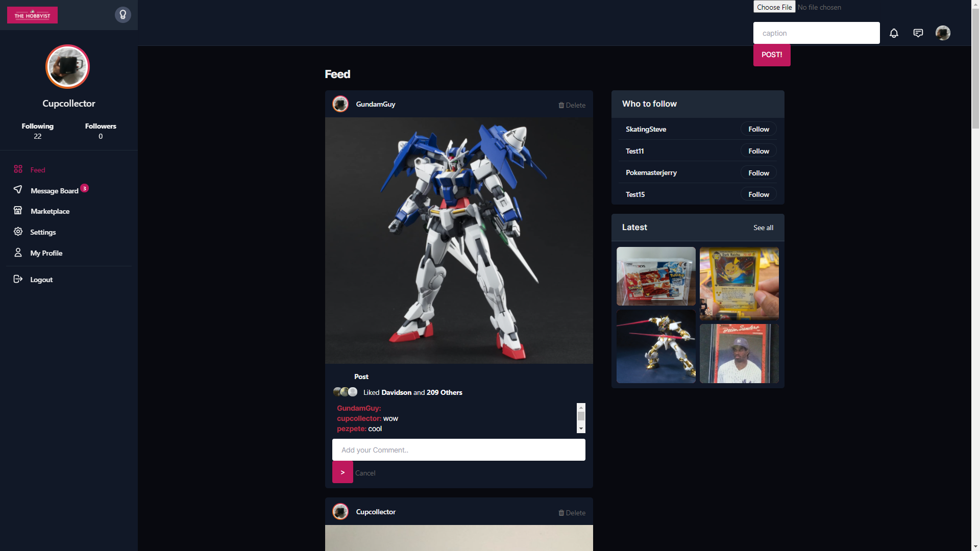This screenshot has height=551, width=980.
Task: Open the Feed menu item
Action: [38, 170]
